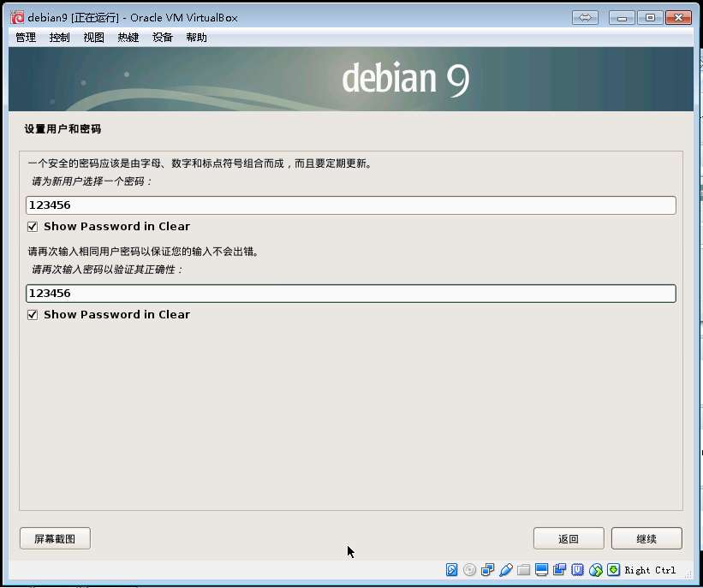
Task: Click the double-arrow title bar button
Action: 585,17
